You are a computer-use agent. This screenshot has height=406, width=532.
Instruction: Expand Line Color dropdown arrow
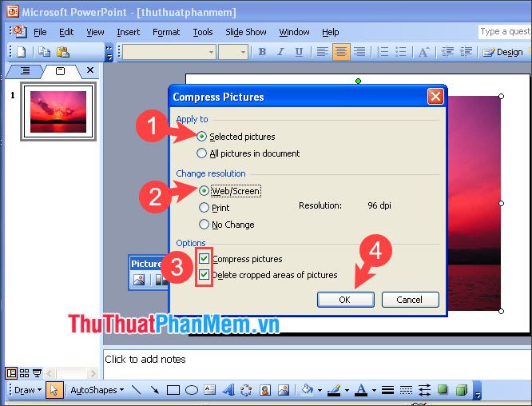click(347, 390)
